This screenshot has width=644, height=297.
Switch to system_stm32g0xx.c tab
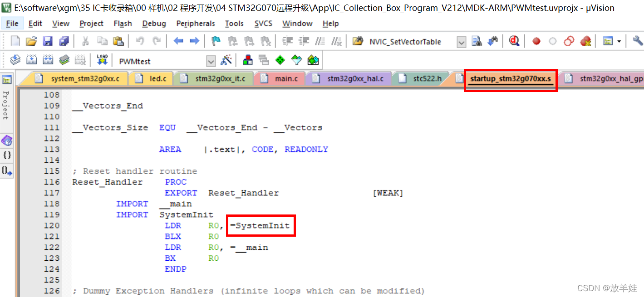(x=79, y=78)
